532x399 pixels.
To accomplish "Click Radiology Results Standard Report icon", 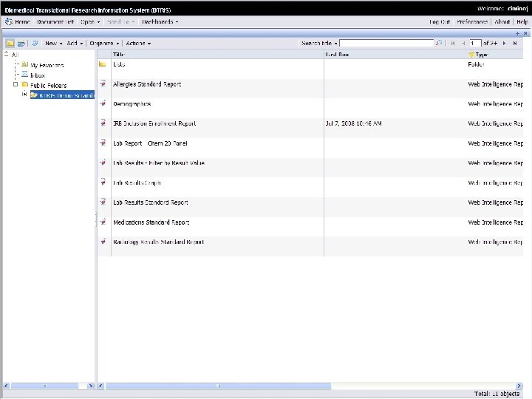I will [x=103, y=241].
